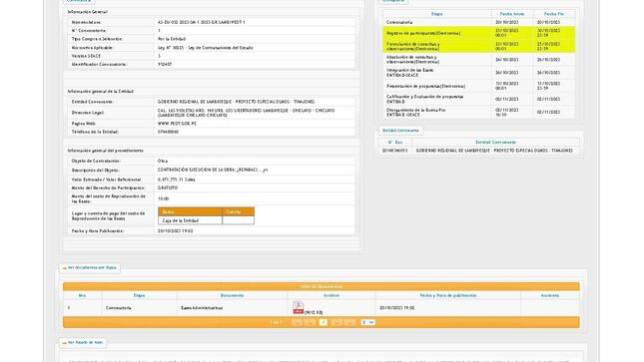
Task: Expand Ver documentos por Etapa section
Action: click(x=90, y=268)
